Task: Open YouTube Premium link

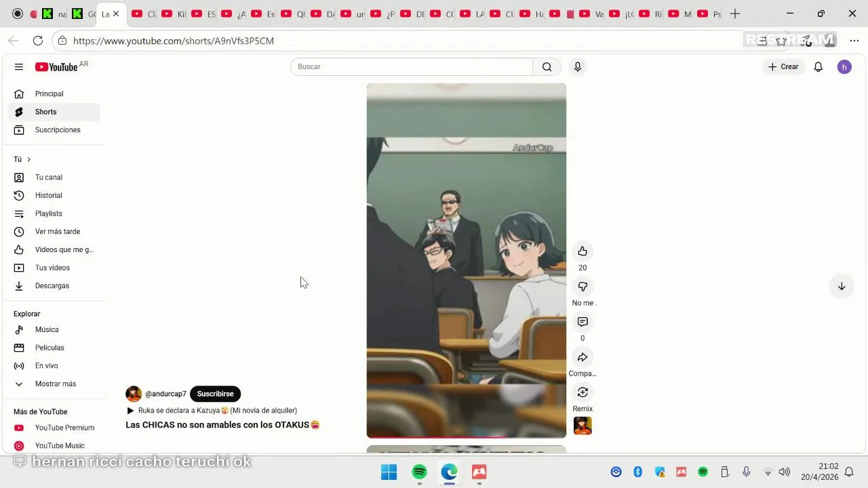Action: 54,428
